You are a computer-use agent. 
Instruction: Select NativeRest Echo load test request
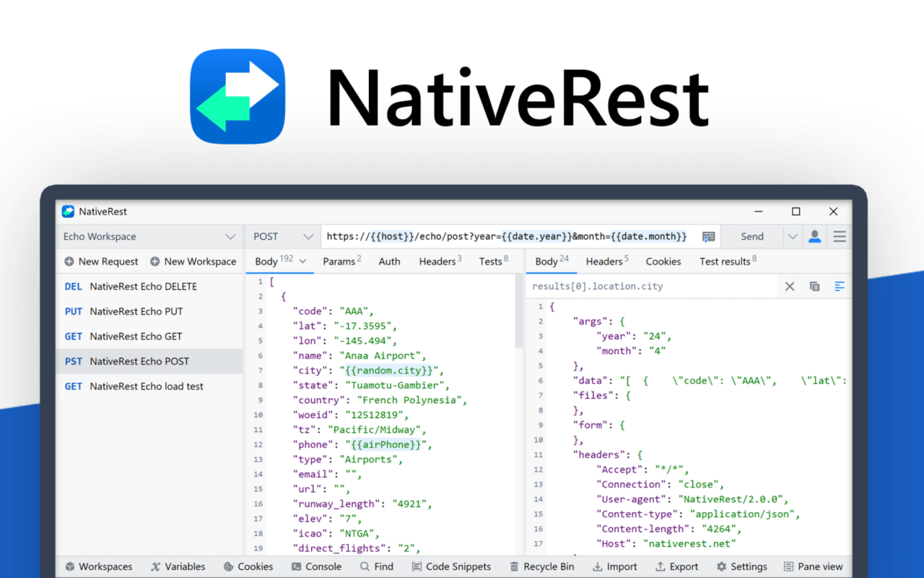(149, 386)
